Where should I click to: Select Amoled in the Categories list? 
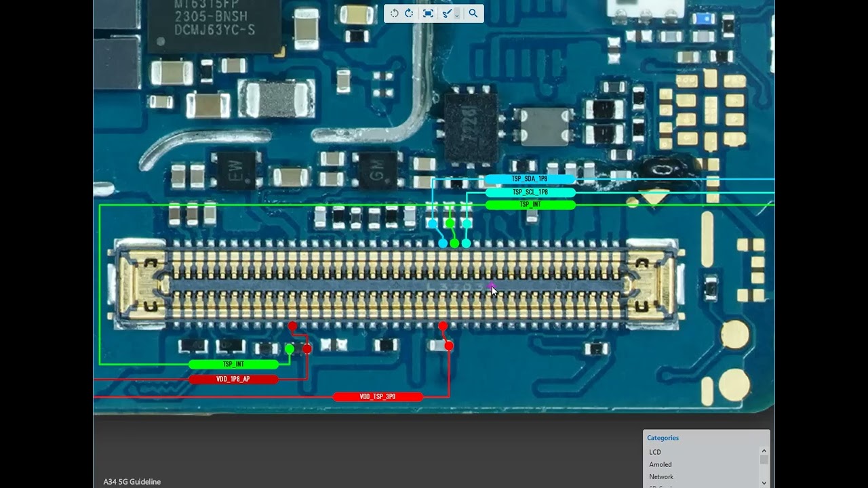[x=660, y=464]
